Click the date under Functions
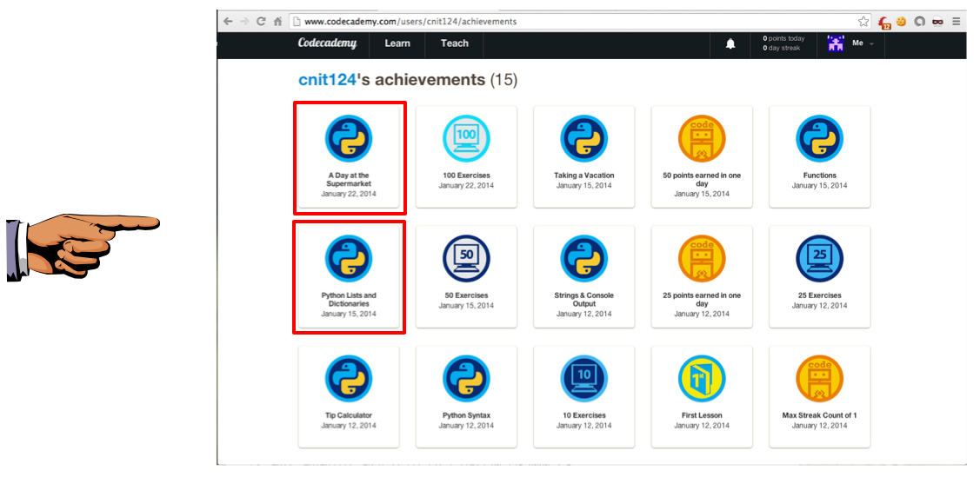Viewport: 980px width, 484px height. pos(819,185)
